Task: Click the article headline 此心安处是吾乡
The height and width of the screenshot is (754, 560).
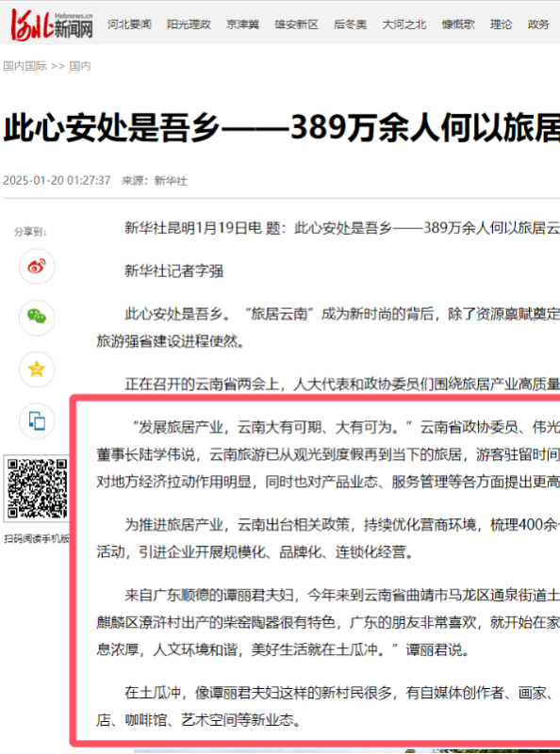Action: point(282,128)
